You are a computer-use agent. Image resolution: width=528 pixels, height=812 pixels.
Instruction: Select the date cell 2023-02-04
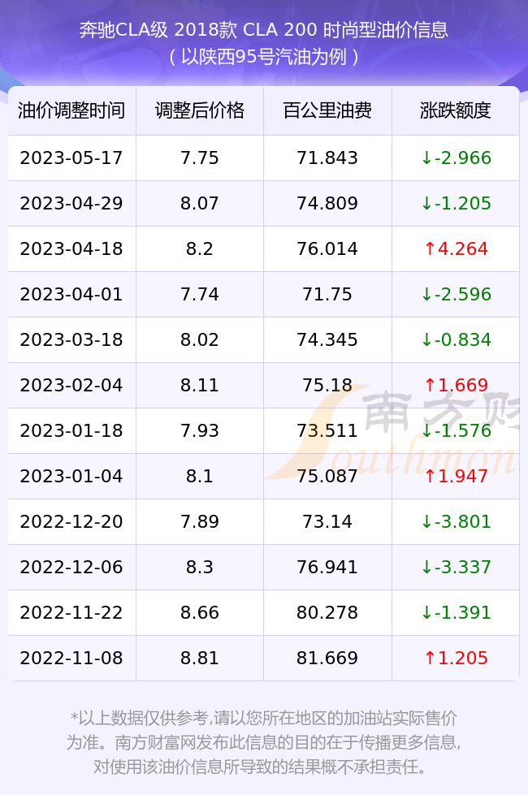[71, 385]
